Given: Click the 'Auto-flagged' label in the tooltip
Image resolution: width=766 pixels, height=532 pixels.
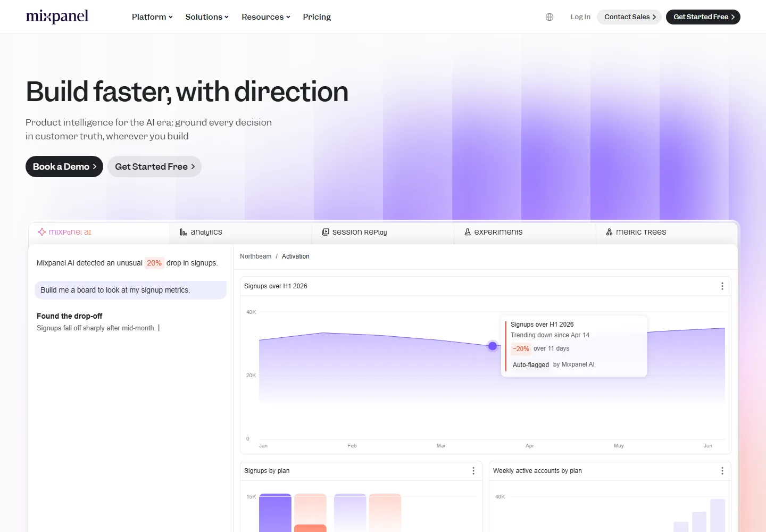Looking at the screenshot, I should pos(531,365).
